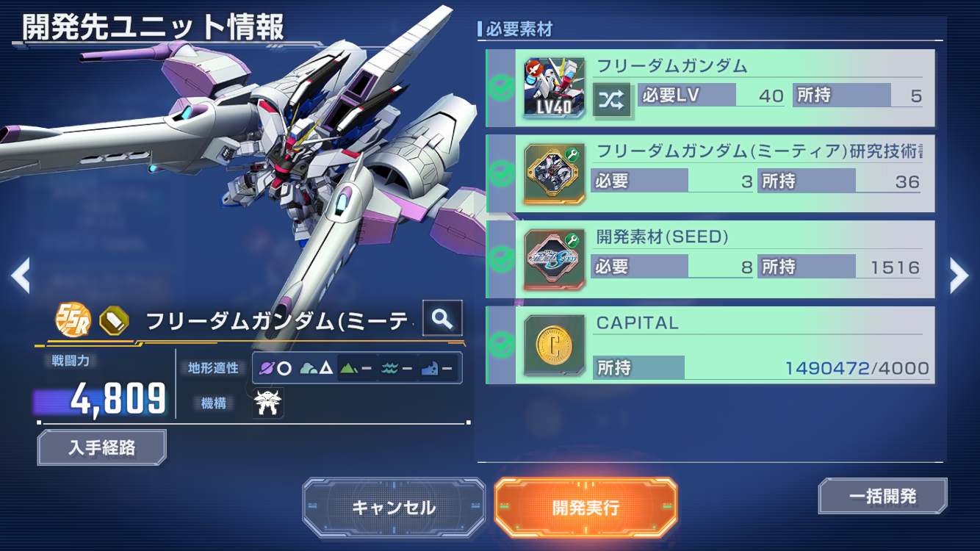The image size is (980, 551).
Task: Open the 入手経路 acquisition route
Action: (102, 447)
